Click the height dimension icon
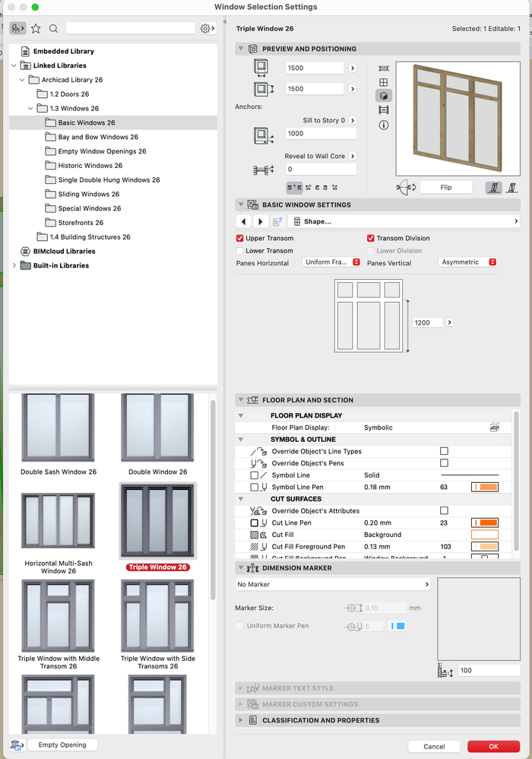Screen dimensions: 532x759 click(264, 89)
